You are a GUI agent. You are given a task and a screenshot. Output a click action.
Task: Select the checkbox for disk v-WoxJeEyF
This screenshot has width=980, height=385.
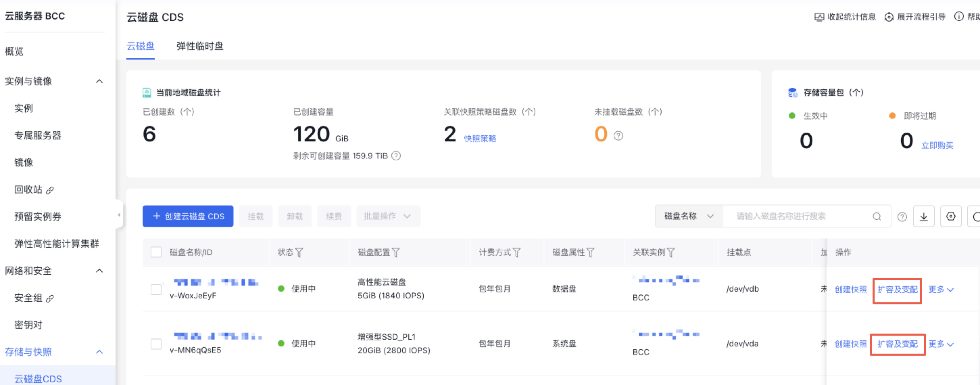point(156,289)
